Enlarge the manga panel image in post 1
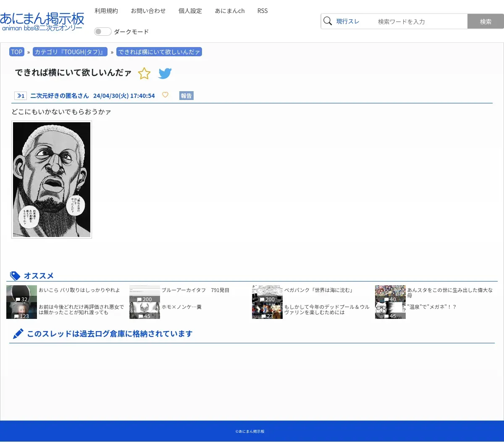The height and width of the screenshot is (442, 504). [x=52, y=180]
